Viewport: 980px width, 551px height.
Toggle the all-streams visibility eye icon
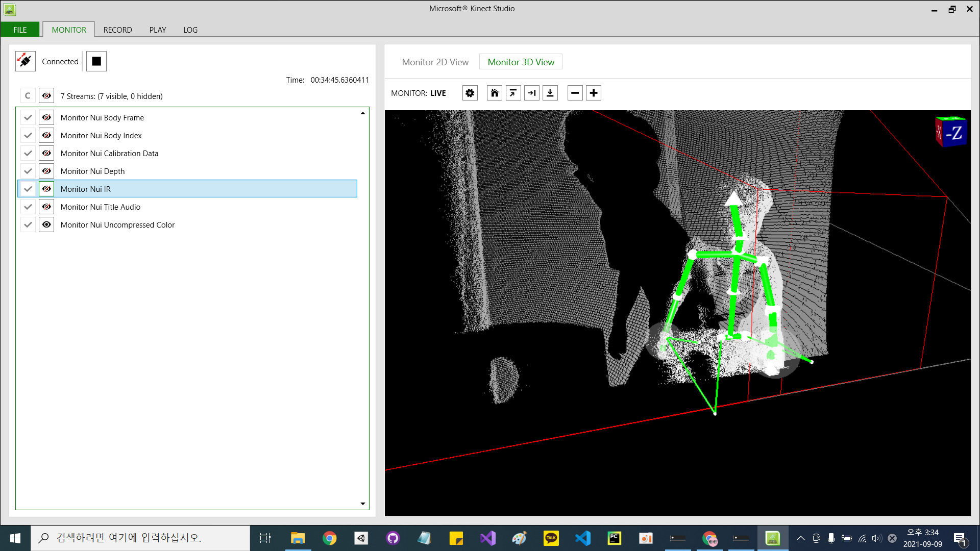click(x=46, y=96)
